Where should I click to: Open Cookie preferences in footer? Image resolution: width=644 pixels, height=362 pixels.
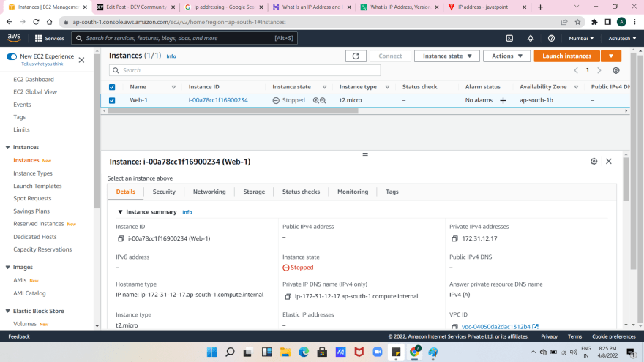[613, 336]
